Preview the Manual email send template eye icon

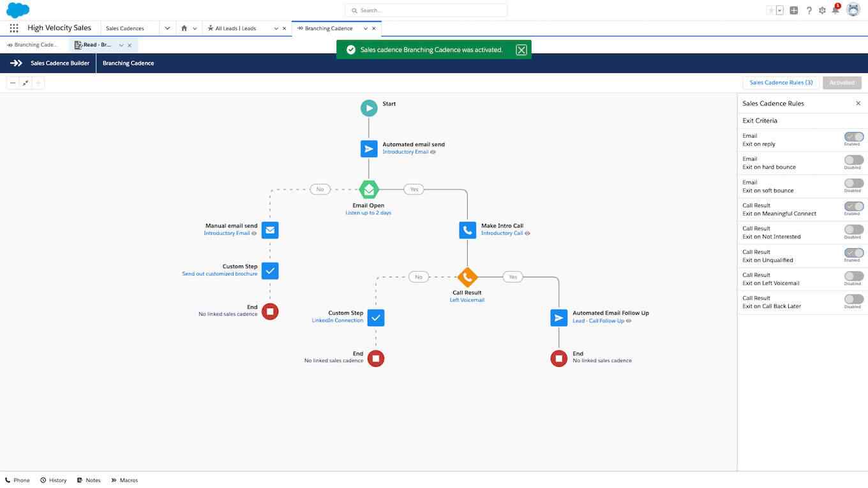click(255, 233)
